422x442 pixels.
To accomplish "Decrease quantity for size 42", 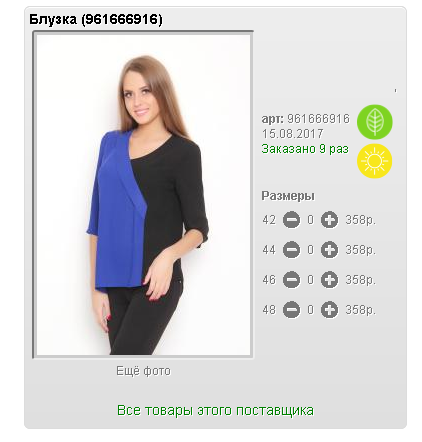I will tap(291, 220).
